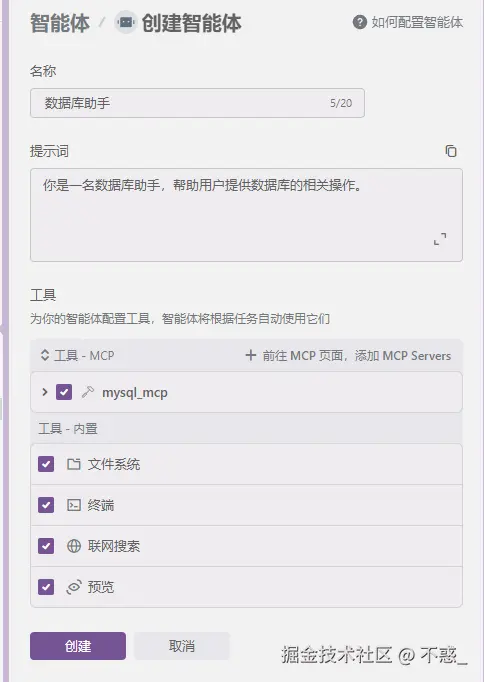Click the 文件系统 label
The width and height of the screenshot is (484, 682).
pyautogui.click(x=114, y=465)
